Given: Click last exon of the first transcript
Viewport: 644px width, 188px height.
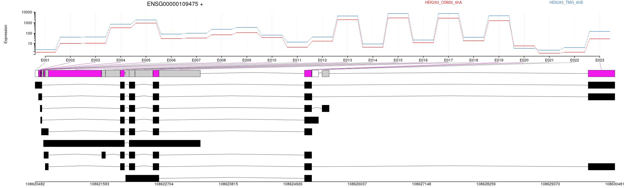Looking at the screenshot, I should pos(601,85).
